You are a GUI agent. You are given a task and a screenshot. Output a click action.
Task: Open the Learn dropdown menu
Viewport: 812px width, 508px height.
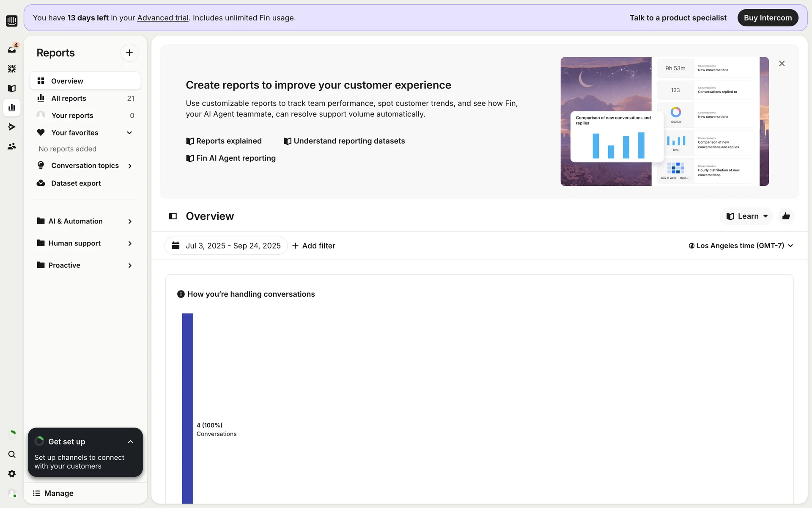click(746, 216)
